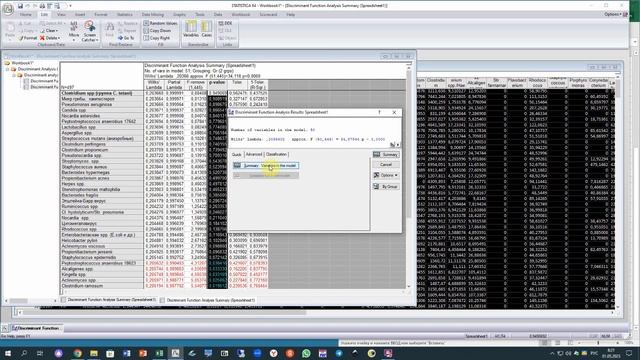
Task: Click the first Discriminant Function Analysis Summary sheet tab
Action: click(x=109, y=300)
